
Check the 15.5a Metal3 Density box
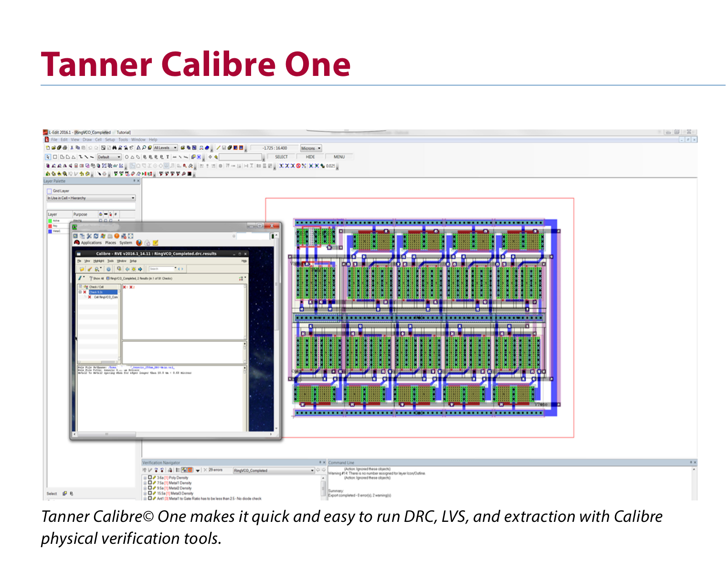click(x=150, y=493)
